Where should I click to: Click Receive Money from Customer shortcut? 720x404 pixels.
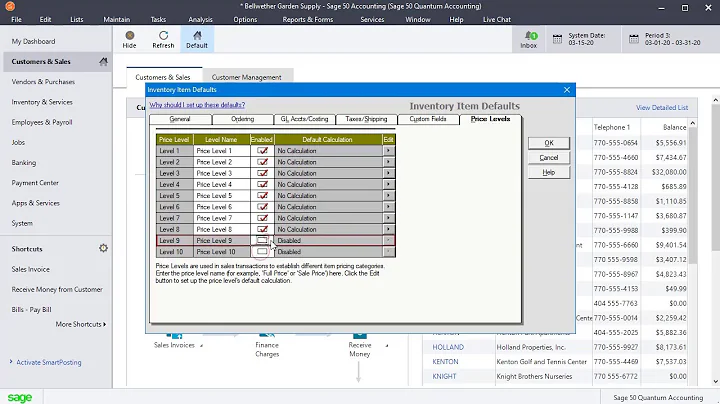57,289
